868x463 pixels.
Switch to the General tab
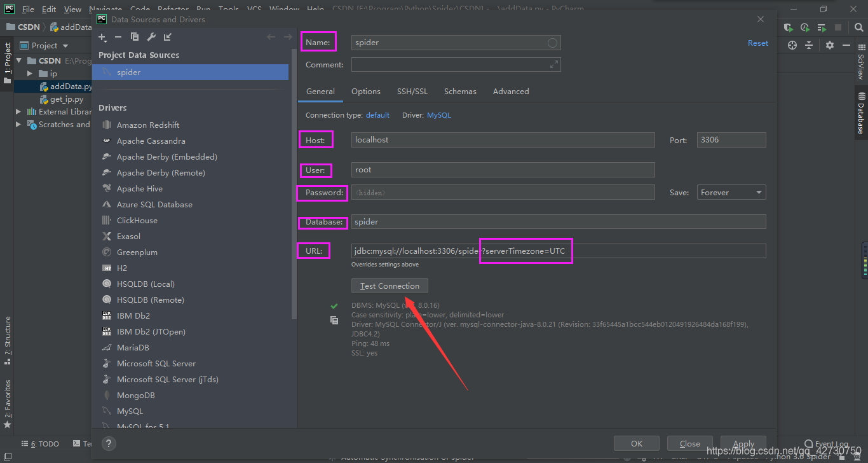[x=320, y=91]
